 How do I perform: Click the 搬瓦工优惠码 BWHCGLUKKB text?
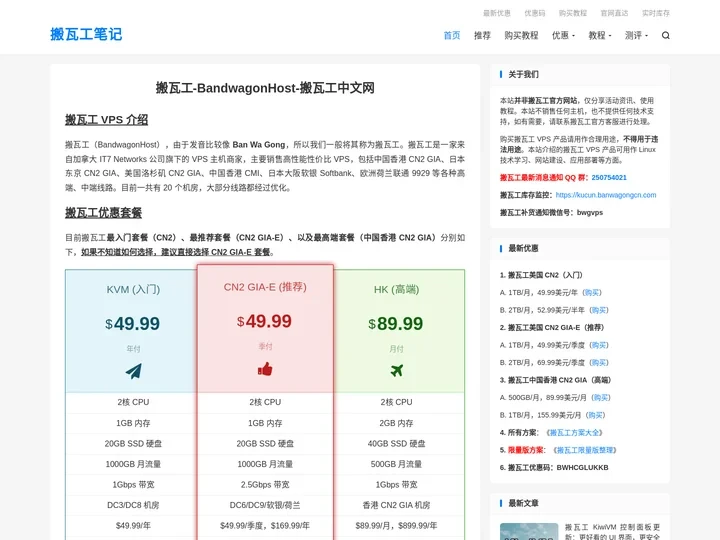pos(554,467)
